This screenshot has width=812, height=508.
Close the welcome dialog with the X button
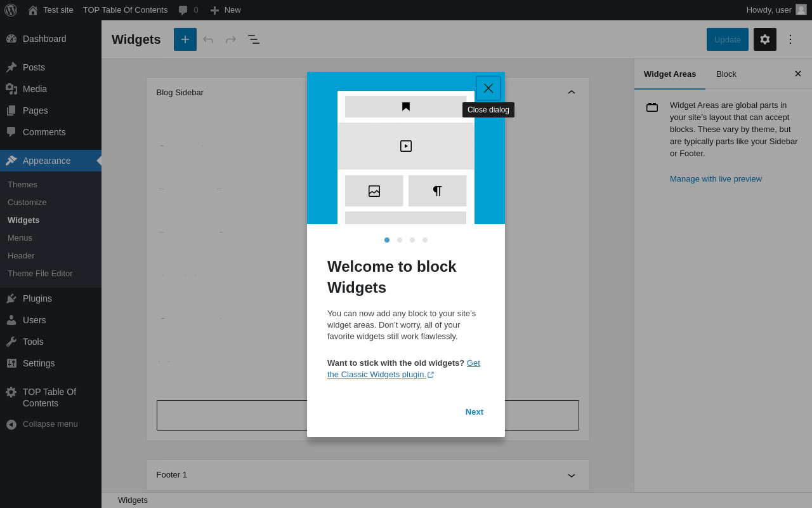tap(488, 88)
